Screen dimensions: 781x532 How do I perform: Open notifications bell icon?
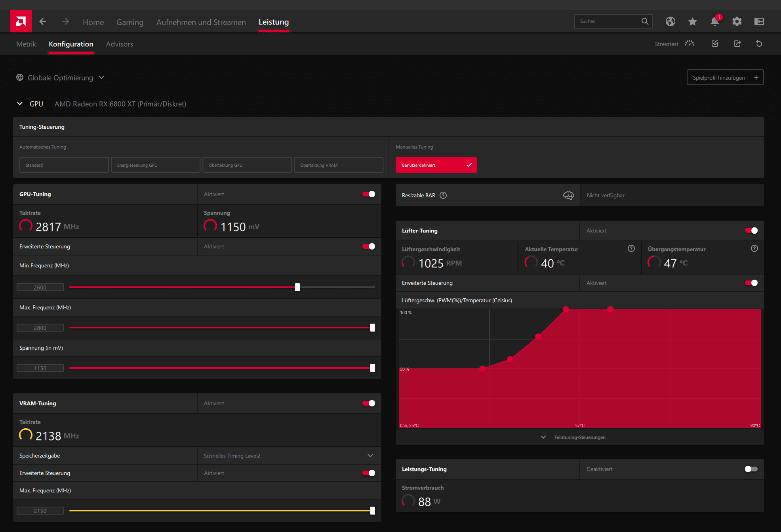pyautogui.click(x=715, y=21)
